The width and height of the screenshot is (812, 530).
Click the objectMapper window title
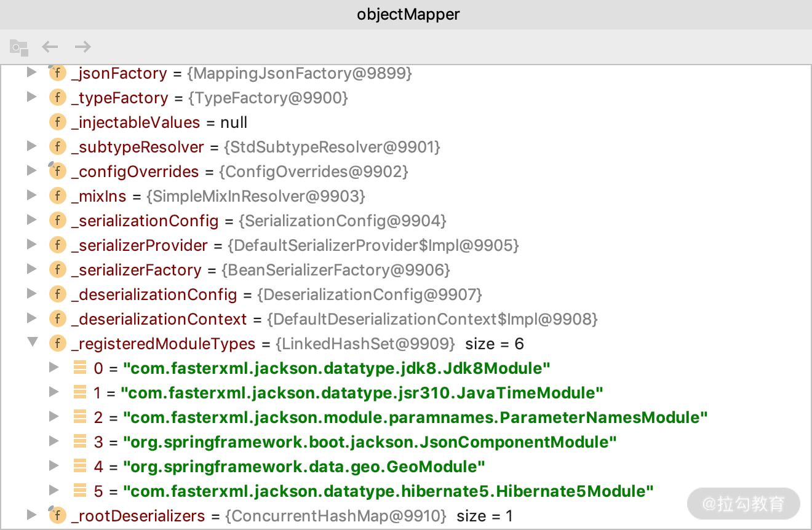[408, 14]
